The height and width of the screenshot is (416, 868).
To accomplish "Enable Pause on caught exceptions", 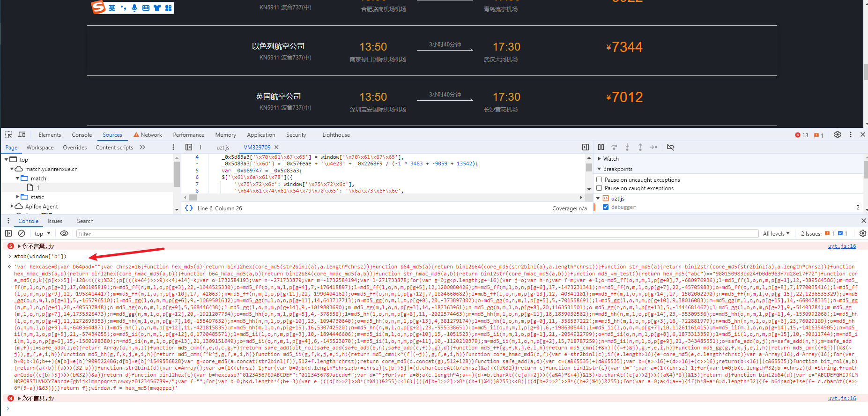I will click(x=599, y=188).
